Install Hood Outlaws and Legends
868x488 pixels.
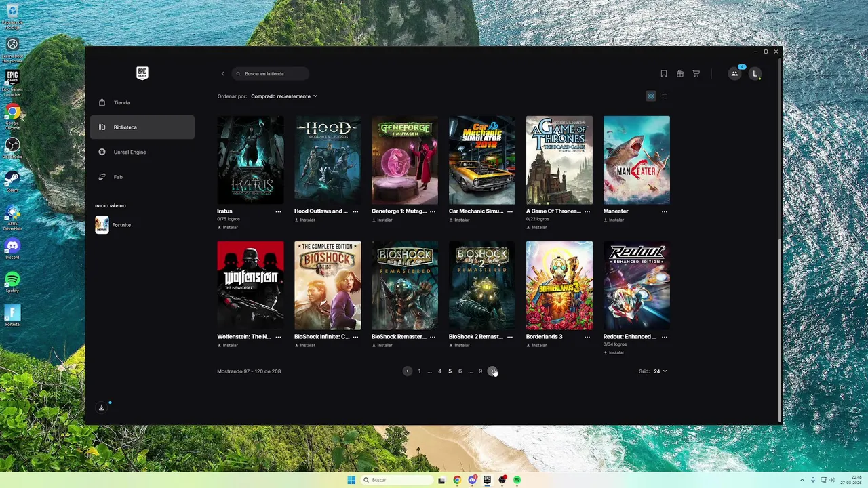tap(305, 220)
